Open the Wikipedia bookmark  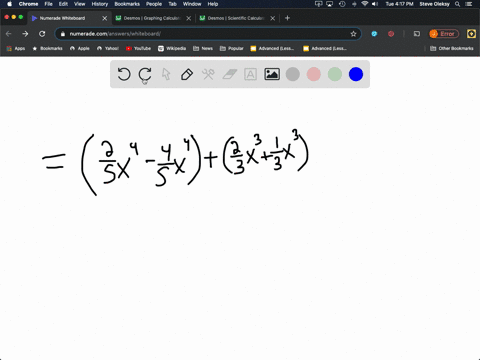pos(172,48)
